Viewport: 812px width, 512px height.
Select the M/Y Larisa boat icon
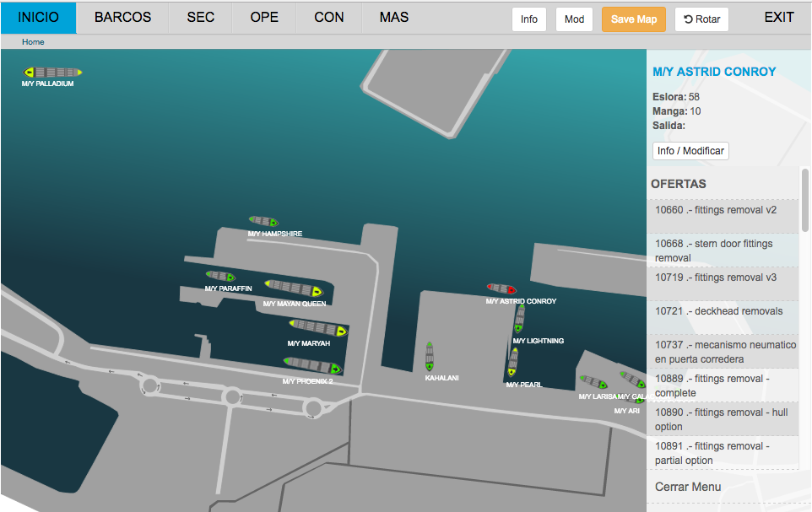pyautogui.click(x=593, y=382)
